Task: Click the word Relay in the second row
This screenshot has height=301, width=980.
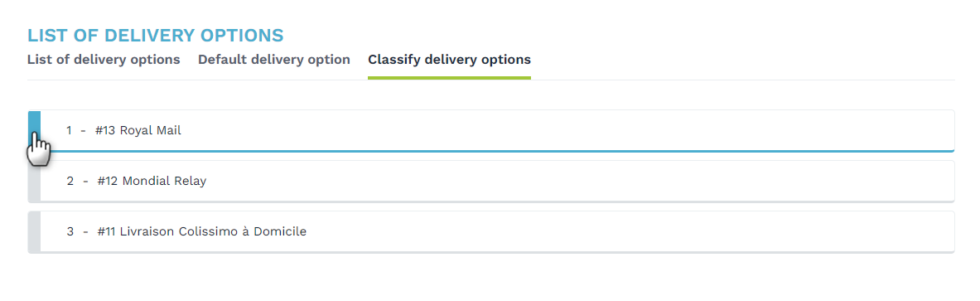Action: click(191, 182)
